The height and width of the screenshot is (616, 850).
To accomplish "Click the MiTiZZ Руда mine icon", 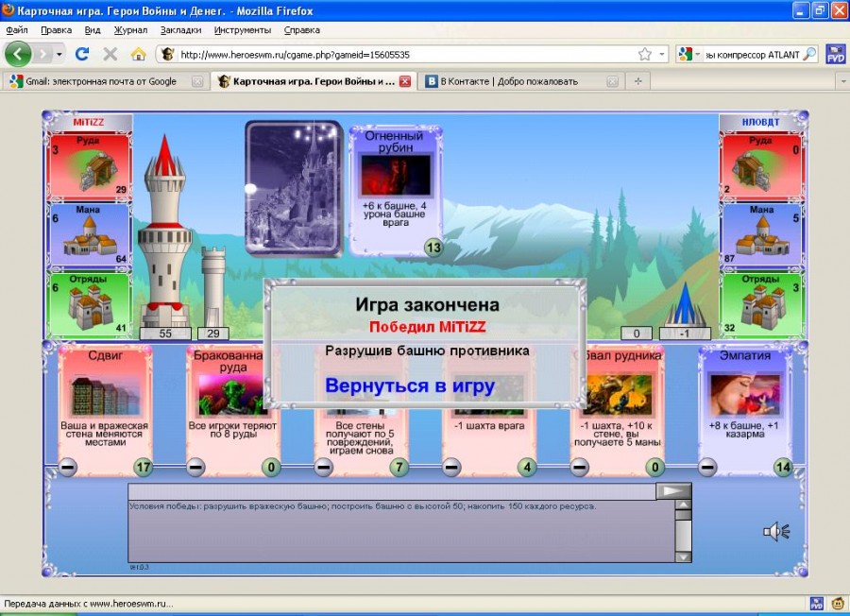I will pyautogui.click(x=96, y=170).
